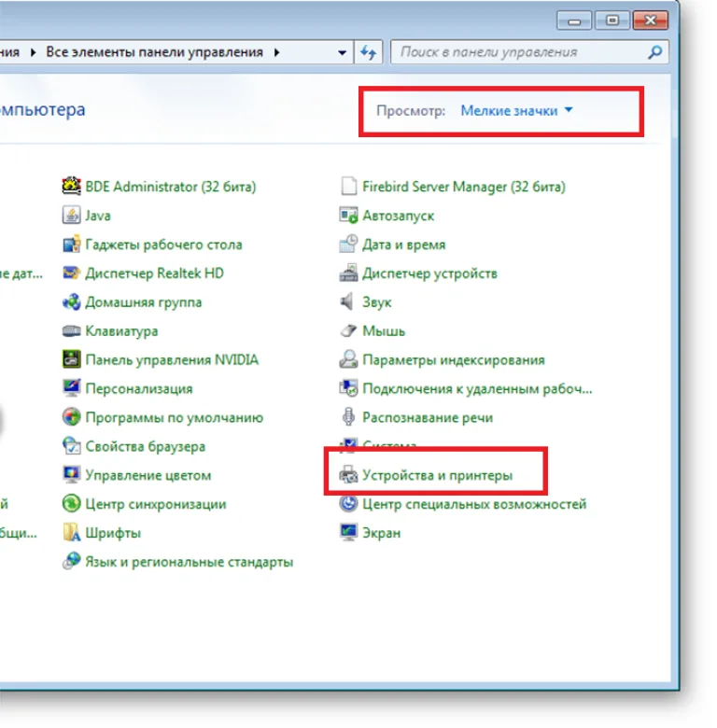Open the Mouse settings icon
This screenshot has height=728, width=717.
tap(348, 330)
